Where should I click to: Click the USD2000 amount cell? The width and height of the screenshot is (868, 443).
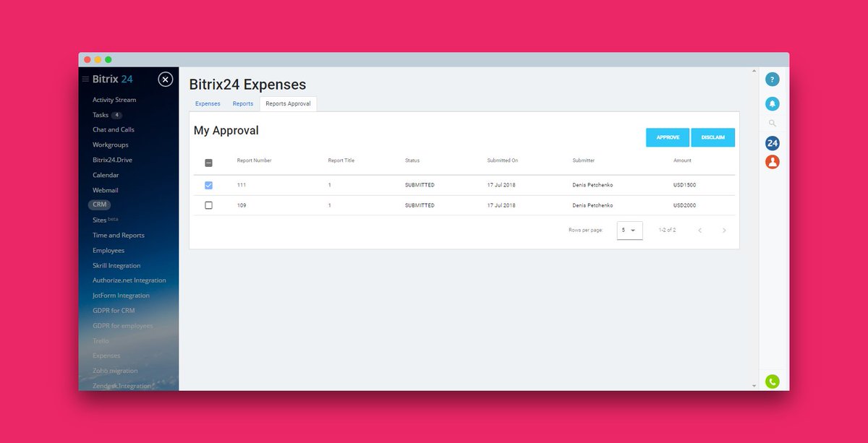click(685, 205)
